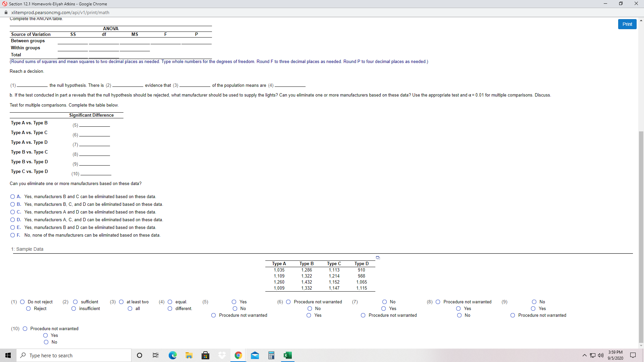Click the page vertical scrollbar
The image size is (644, 362).
(x=641, y=235)
